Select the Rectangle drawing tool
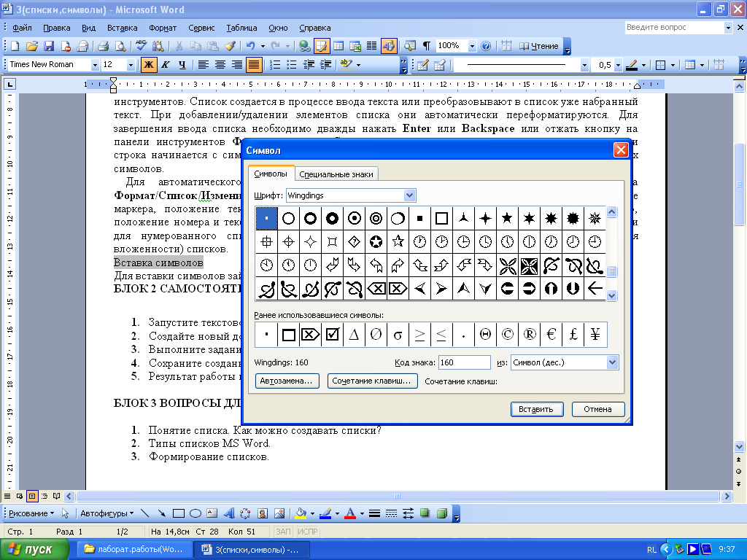The image size is (747, 560). pos(179,513)
